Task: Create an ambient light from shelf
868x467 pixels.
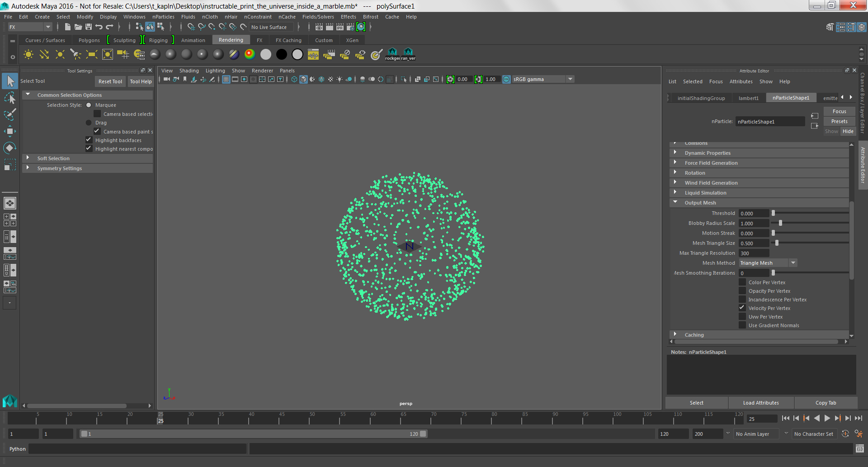Action: 28,54
